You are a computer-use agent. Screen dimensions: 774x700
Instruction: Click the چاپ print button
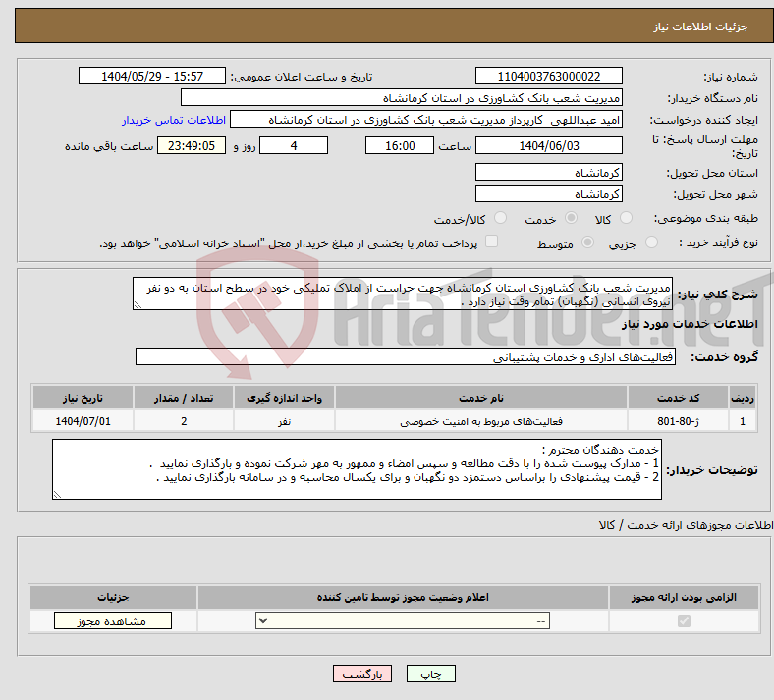(x=431, y=673)
